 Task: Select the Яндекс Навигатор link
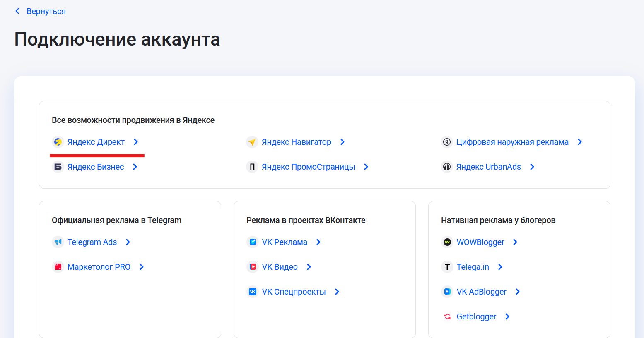click(x=297, y=142)
